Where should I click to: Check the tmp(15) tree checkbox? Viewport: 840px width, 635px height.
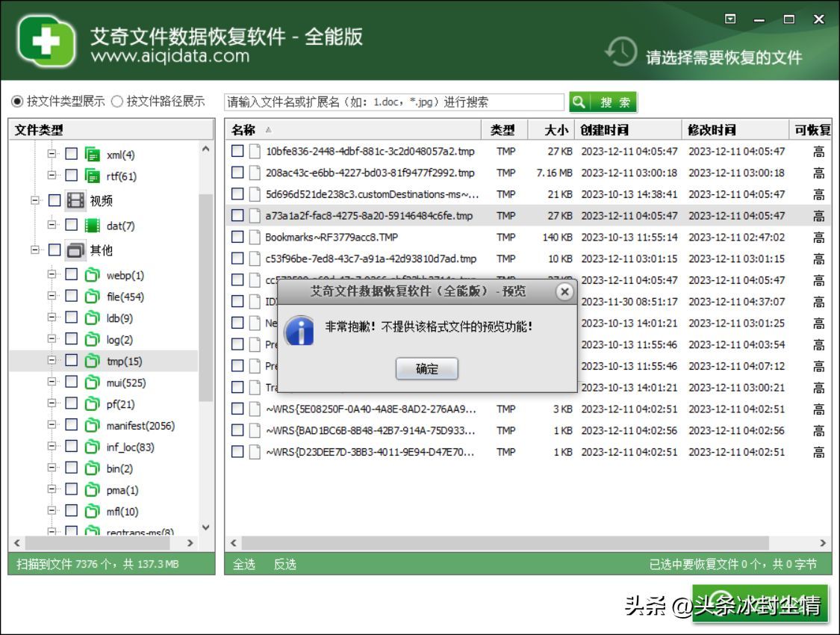(71, 361)
